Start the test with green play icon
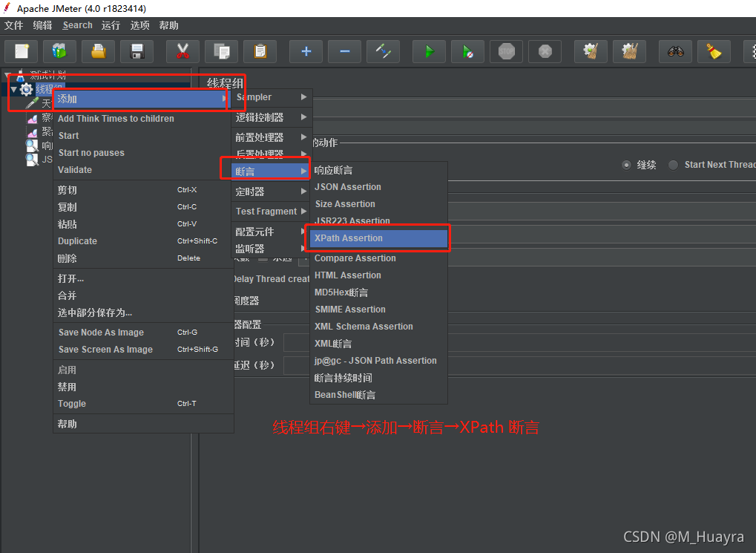The height and width of the screenshot is (553, 756). pyautogui.click(x=429, y=51)
